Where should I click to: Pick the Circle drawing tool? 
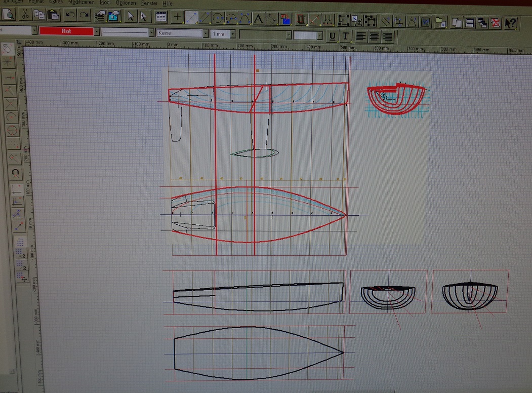(218, 18)
